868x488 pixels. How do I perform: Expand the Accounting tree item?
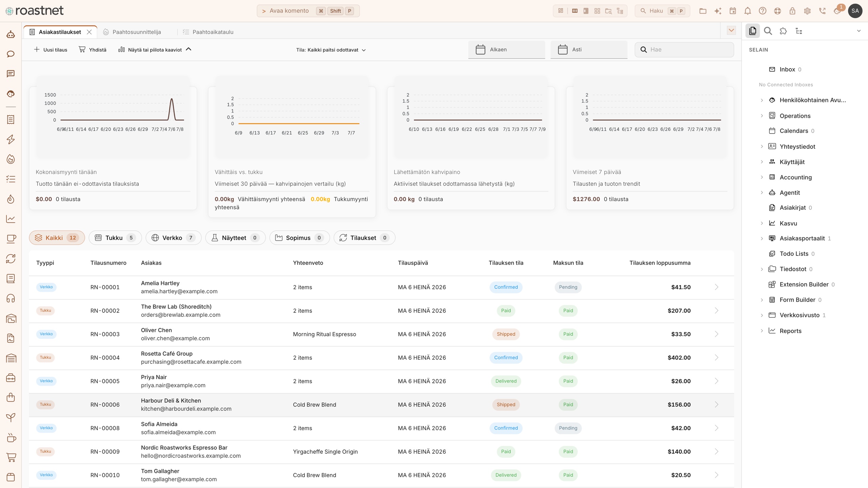[x=762, y=177]
